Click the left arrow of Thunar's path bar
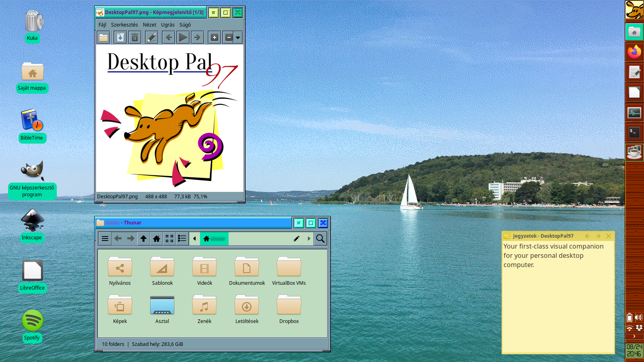 195,239
